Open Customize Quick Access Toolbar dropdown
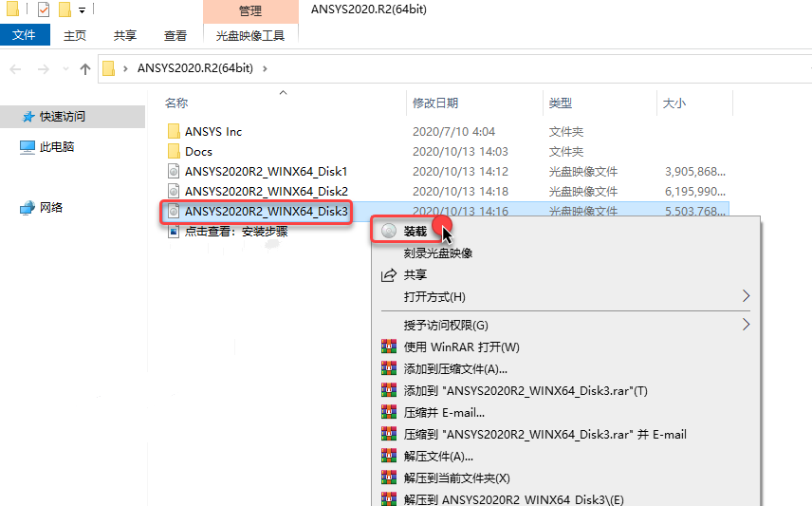Viewport: 812px width, 506px height. (x=82, y=9)
